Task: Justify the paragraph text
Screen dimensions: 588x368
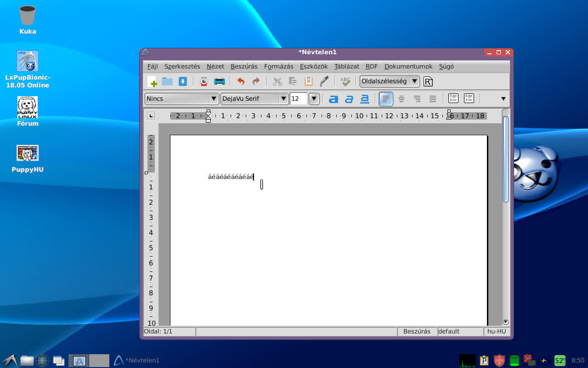Action: click(433, 98)
